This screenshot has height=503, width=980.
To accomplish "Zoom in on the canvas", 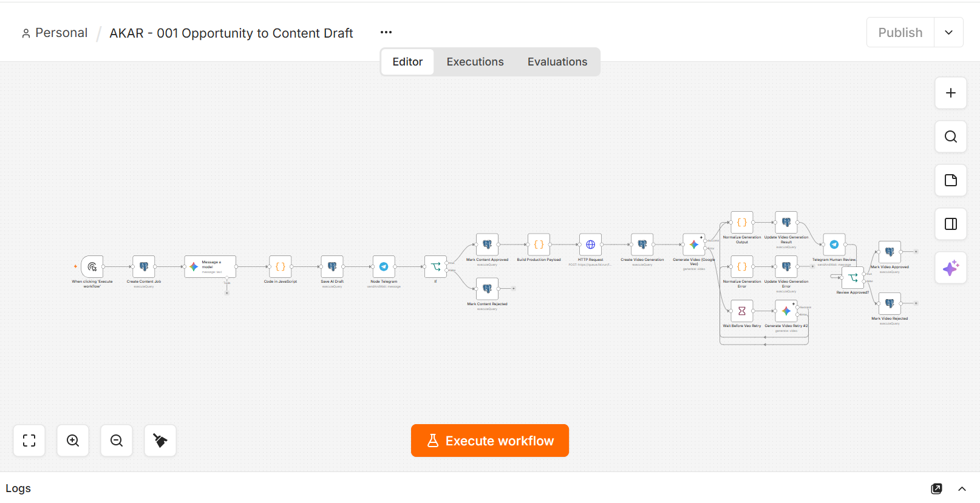I will pos(73,441).
